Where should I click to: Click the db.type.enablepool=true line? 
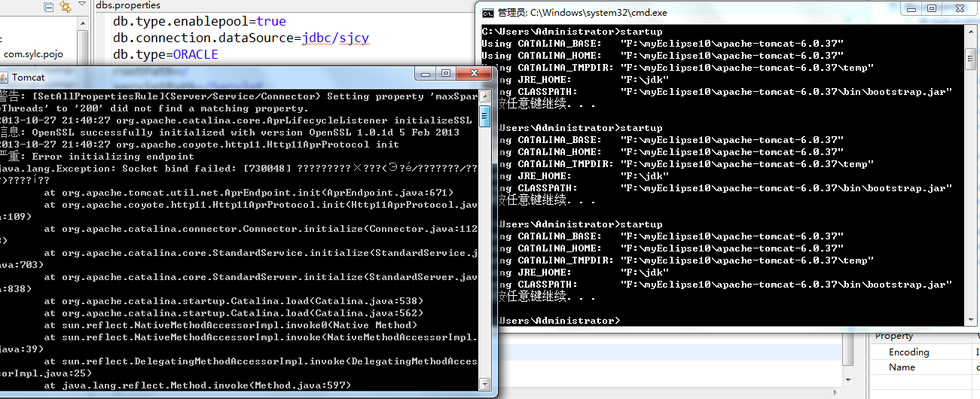pos(200,21)
